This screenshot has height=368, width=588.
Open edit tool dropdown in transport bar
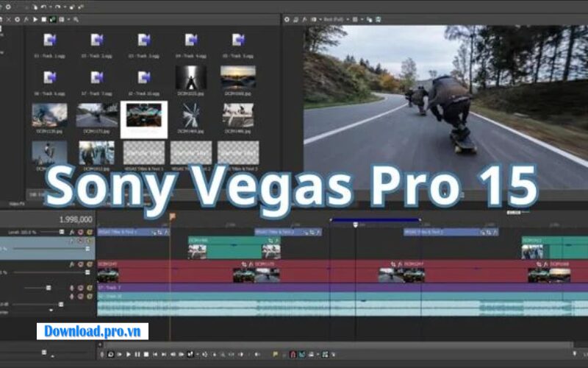coord(198,354)
